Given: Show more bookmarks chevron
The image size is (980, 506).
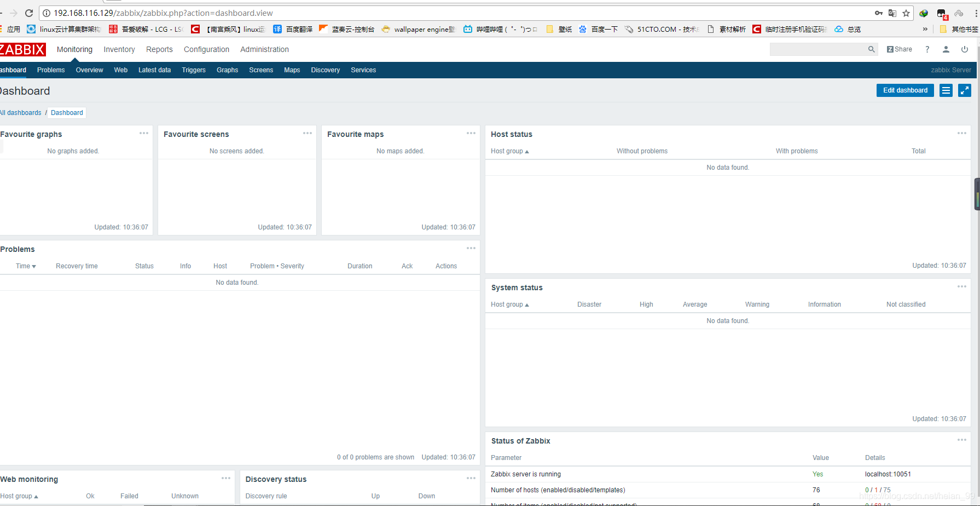Looking at the screenshot, I should tap(925, 29).
